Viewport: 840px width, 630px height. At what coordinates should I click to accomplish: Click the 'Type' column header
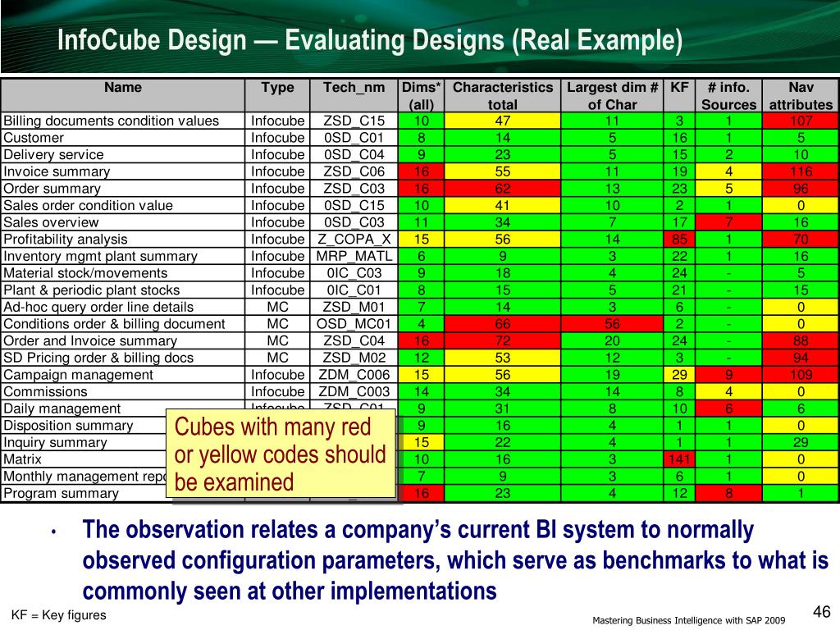[x=277, y=95]
